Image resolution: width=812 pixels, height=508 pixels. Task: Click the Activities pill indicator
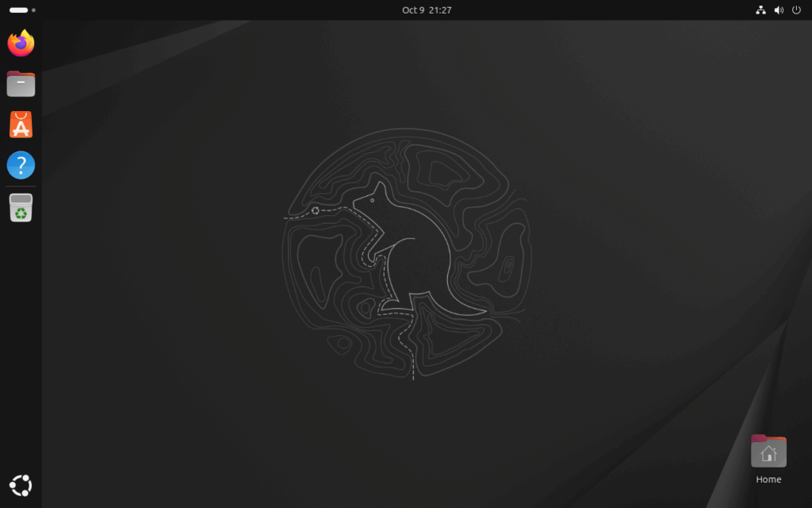(x=18, y=10)
